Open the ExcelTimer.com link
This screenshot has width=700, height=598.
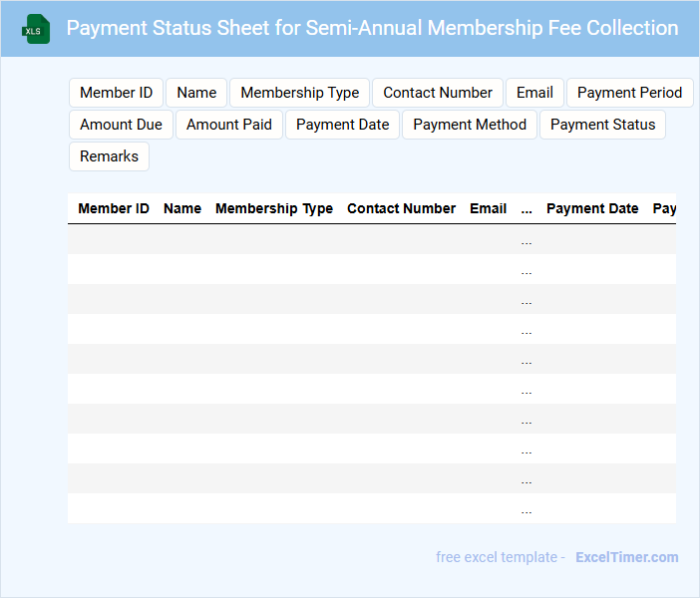tap(626, 557)
